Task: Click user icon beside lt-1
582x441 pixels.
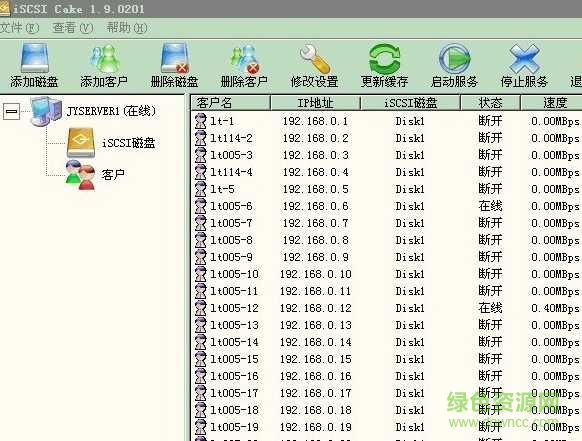Action: tap(200, 121)
